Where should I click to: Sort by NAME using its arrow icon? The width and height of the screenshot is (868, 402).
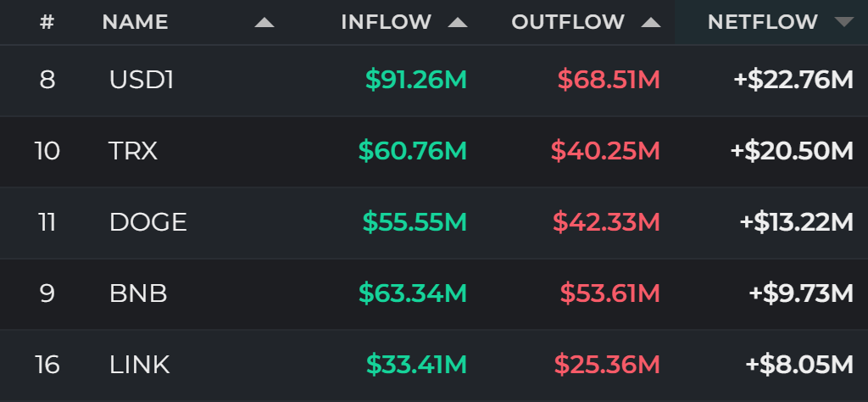pyautogui.click(x=264, y=22)
